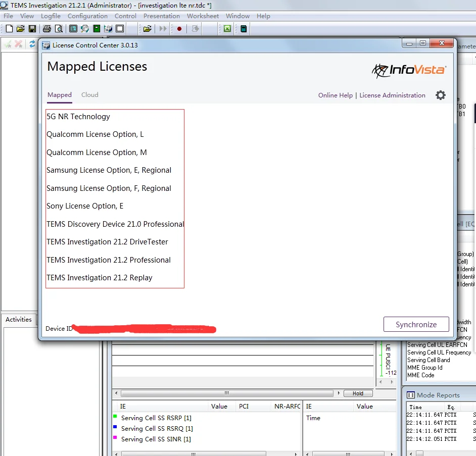Click the New workspace icon in toolbar
476x456 pixels.
click(x=10, y=29)
